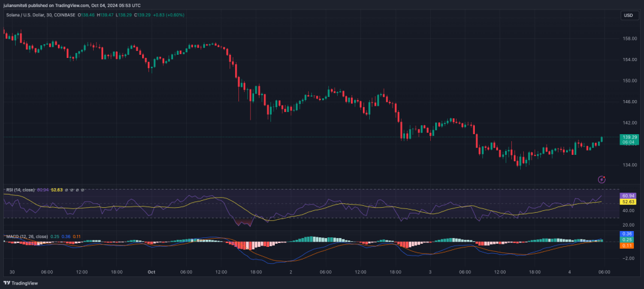Click the close value C139.29
Image resolution: width=644 pixels, height=289 pixels.
[x=143, y=15]
